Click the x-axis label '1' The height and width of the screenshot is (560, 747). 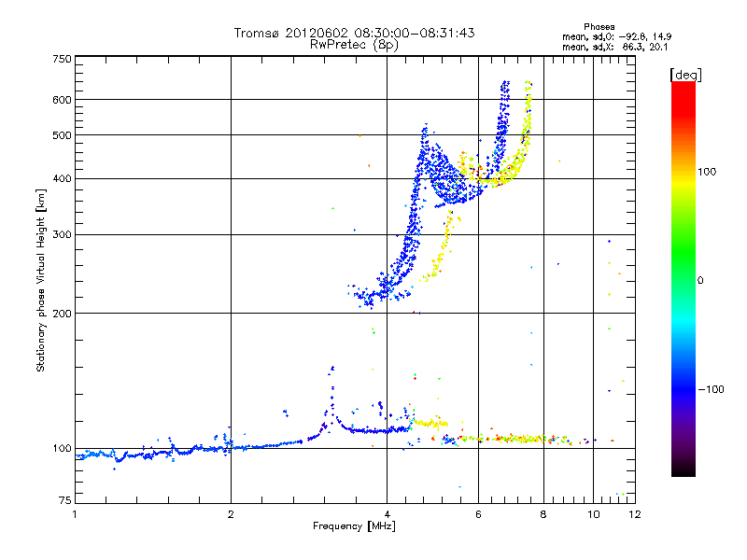pyautogui.click(x=75, y=514)
